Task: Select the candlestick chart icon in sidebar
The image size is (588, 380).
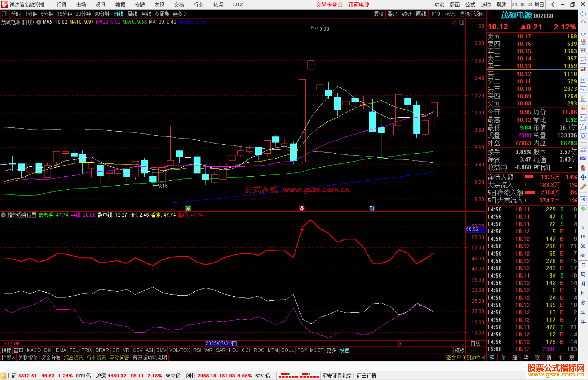Action: 583,70
